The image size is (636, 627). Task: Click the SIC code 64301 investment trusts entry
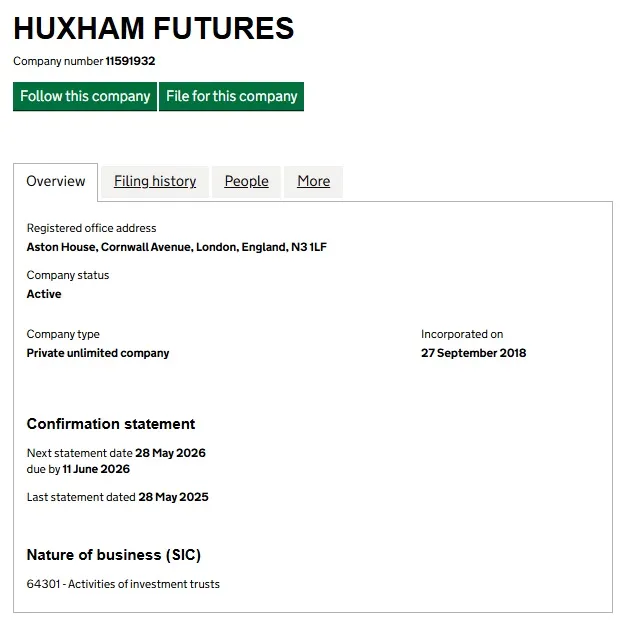(123, 584)
